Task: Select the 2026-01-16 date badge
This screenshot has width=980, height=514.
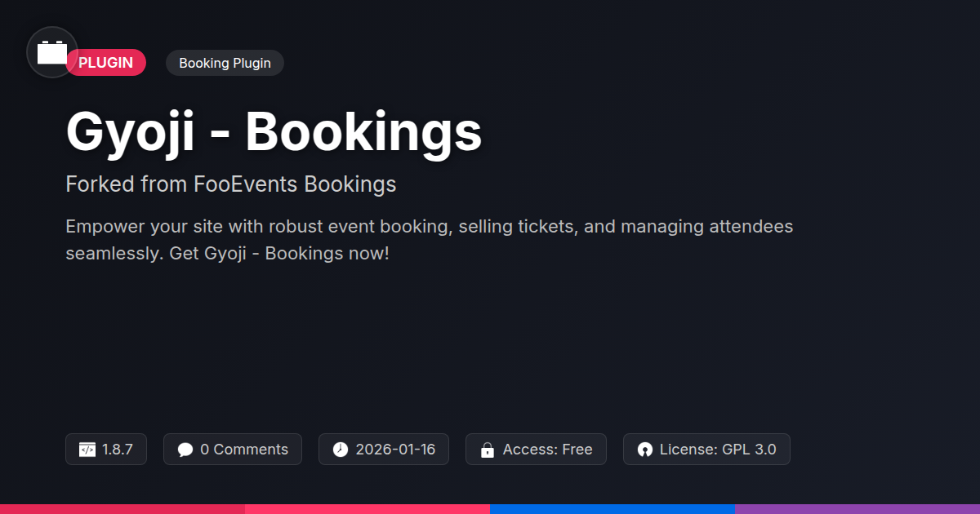Action: (x=384, y=450)
